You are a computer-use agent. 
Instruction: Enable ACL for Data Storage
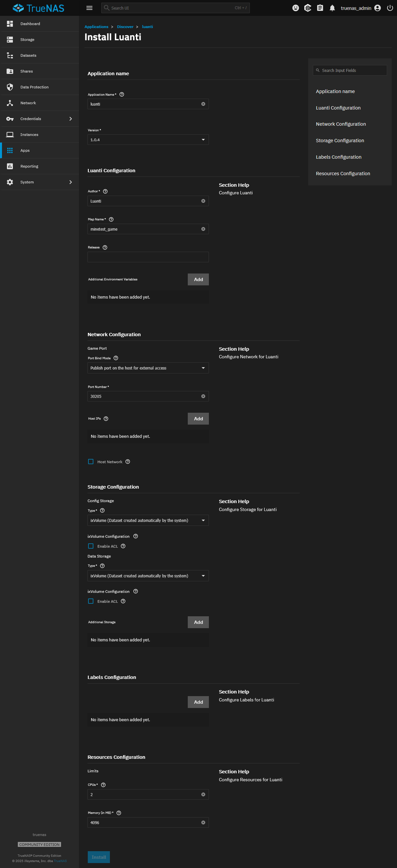tap(91, 601)
